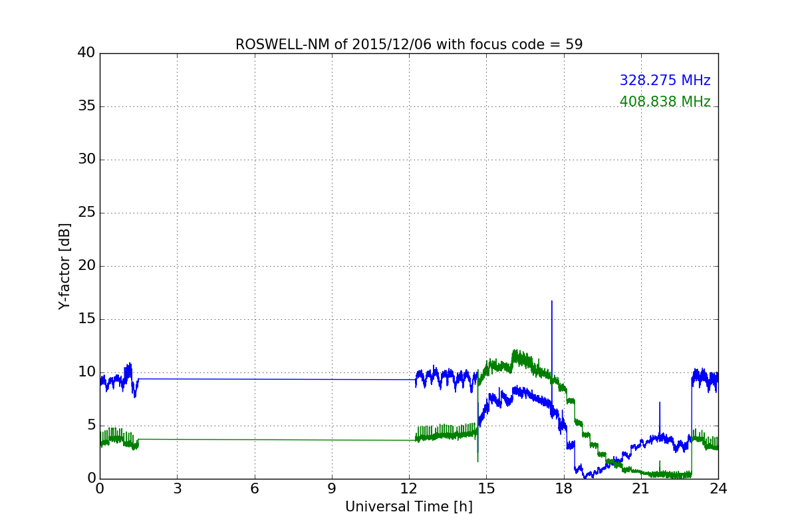
Task: Click the y-axis tick label '35'
Action: pos(86,106)
